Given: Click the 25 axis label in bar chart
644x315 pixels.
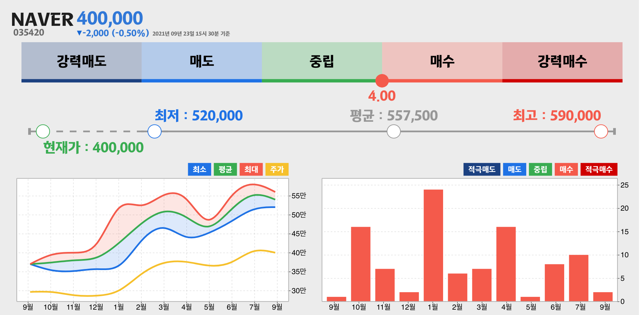Looking at the screenshot, I should [x=625, y=185].
